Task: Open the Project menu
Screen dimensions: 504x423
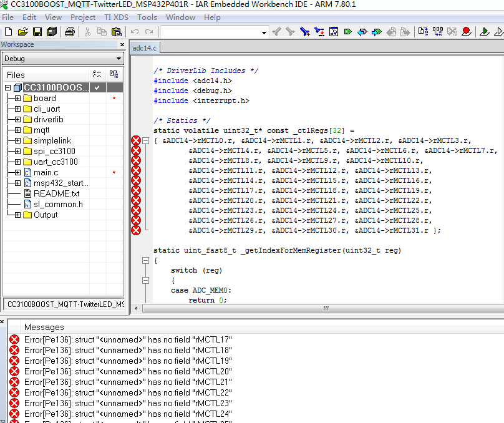Action: tap(83, 17)
